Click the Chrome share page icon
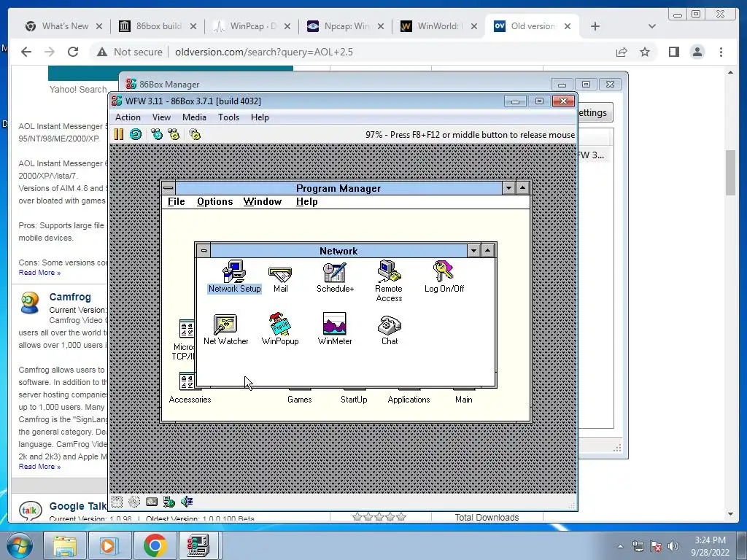This screenshot has width=747, height=560. [x=622, y=52]
